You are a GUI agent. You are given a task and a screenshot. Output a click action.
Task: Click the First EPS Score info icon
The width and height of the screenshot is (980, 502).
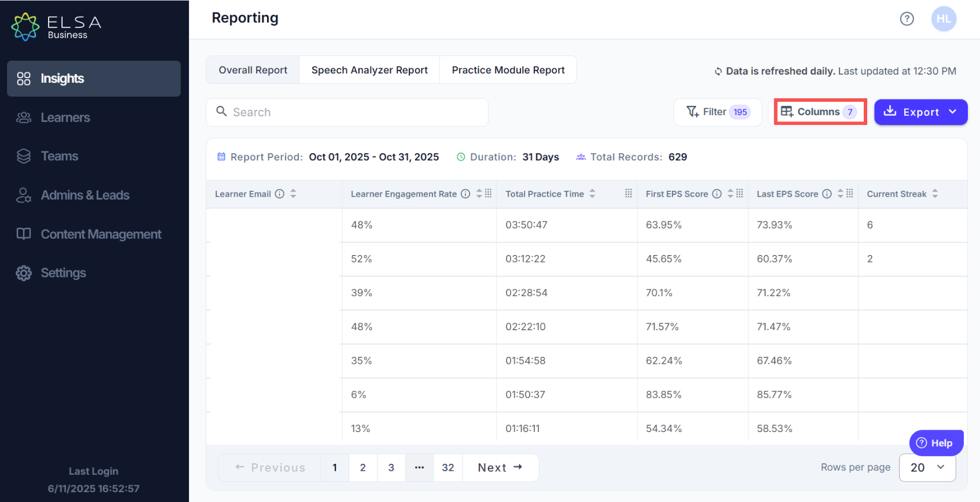717,194
